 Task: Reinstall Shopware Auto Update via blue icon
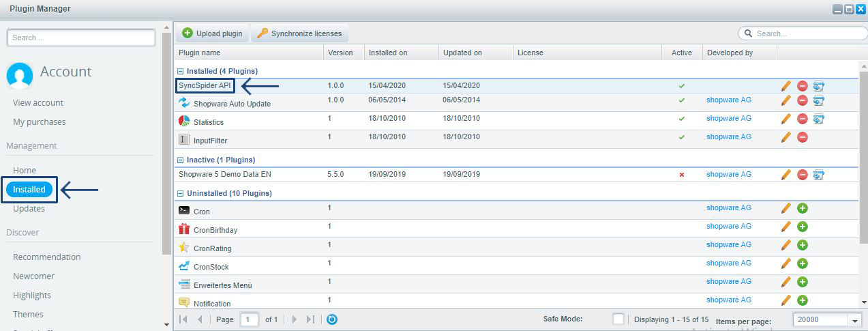coord(819,100)
